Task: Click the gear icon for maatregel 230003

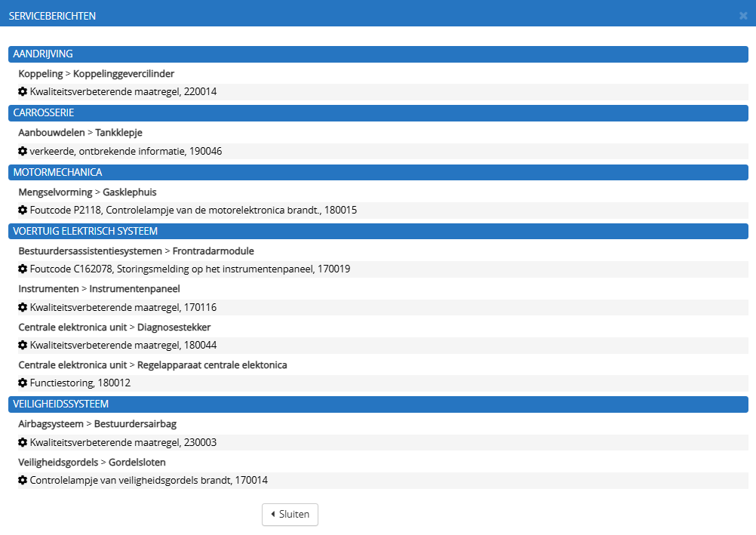Action: 22,442
